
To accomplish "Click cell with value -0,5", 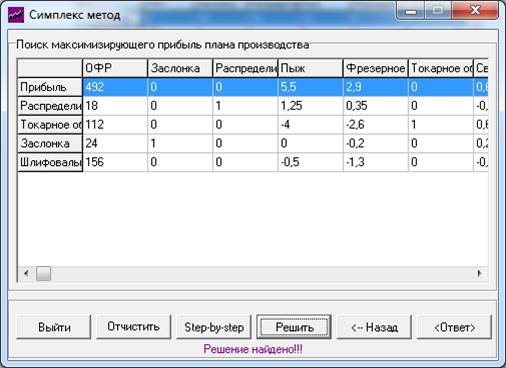I will pos(310,162).
